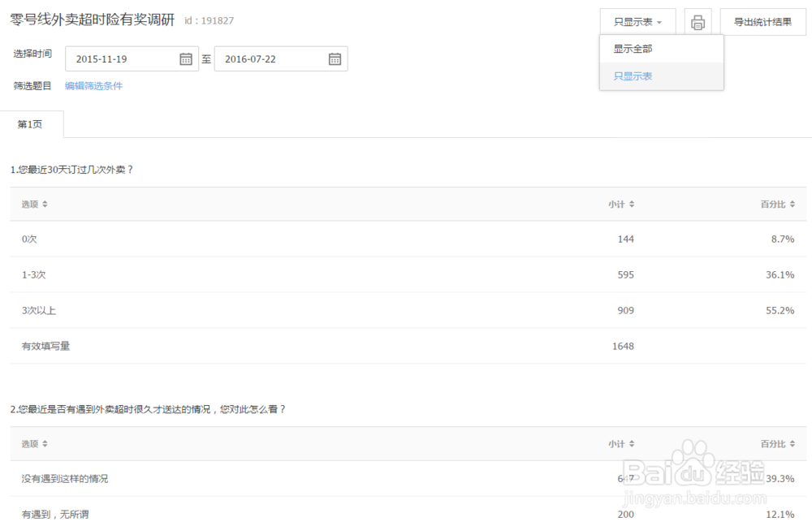Click the end date field 2016-07-22
The height and width of the screenshot is (526, 812).
click(281, 59)
